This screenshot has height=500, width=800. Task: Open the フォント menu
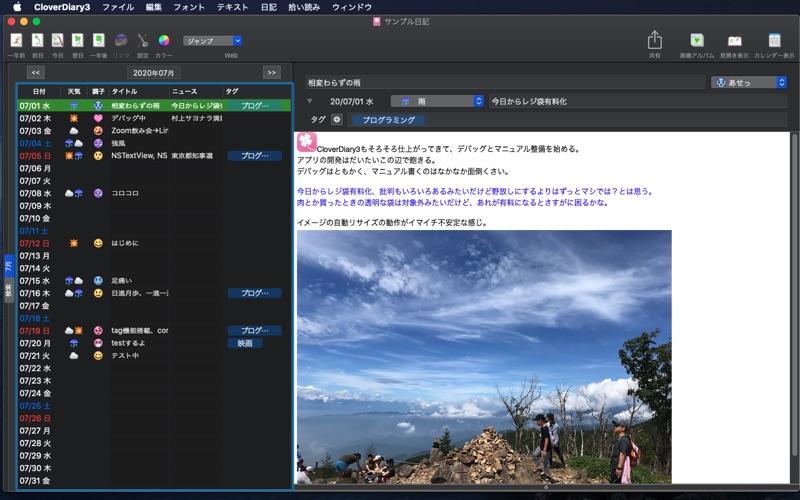point(189,7)
